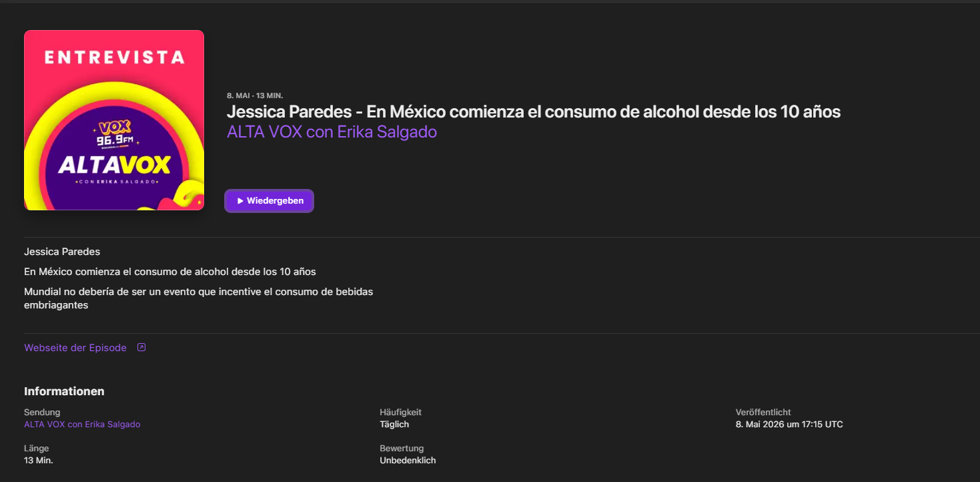This screenshot has height=482, width=980.
Task: Open ALTA VOX con Erika Salgado show title link
Action: tap(332, 132)
